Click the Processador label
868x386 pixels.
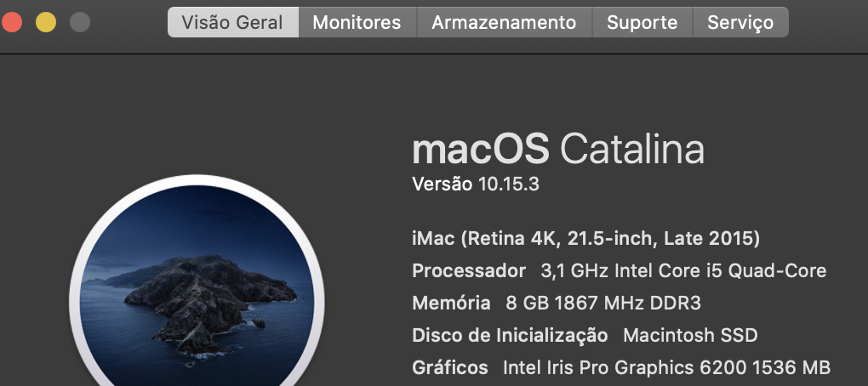(x=469, y=271)
